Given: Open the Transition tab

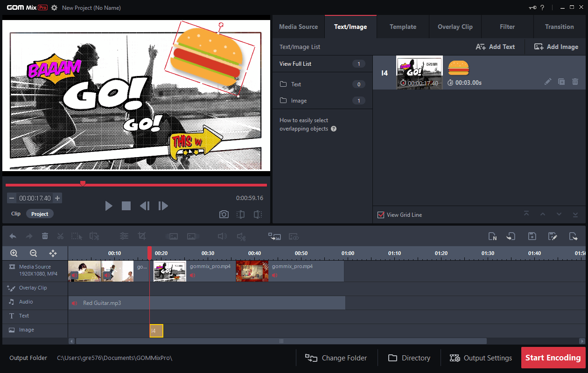Looking at the screenshot, I should coord(559,27).
